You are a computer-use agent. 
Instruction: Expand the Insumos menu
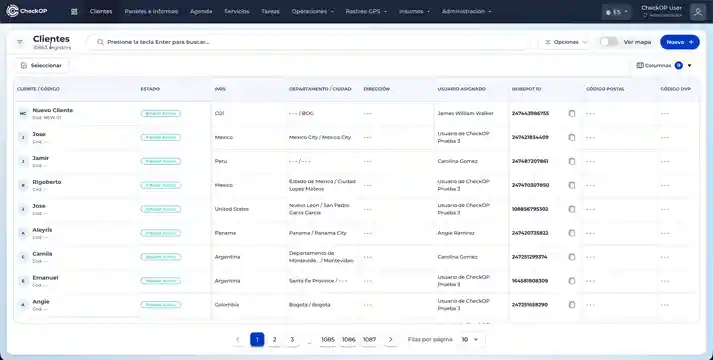point(414,11)
